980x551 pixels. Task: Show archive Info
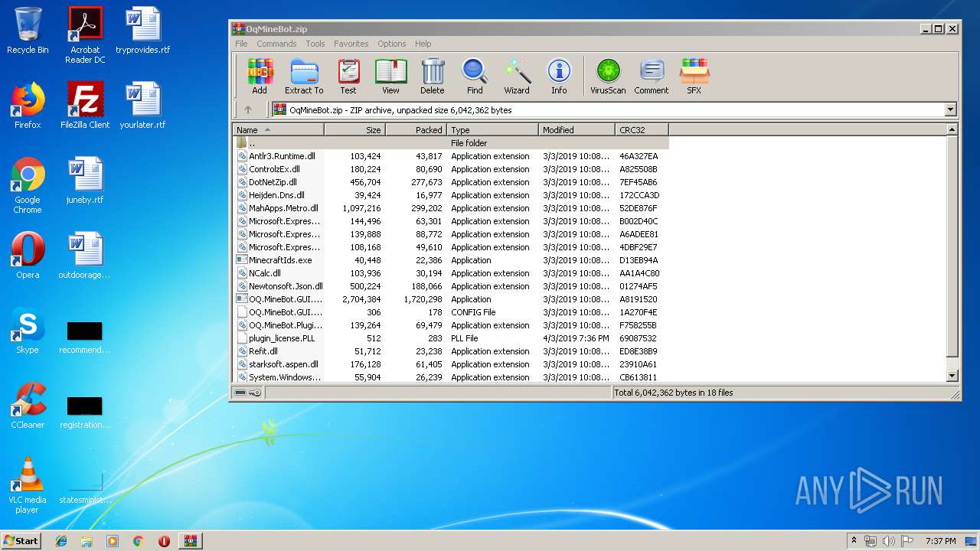coord(559,77)
